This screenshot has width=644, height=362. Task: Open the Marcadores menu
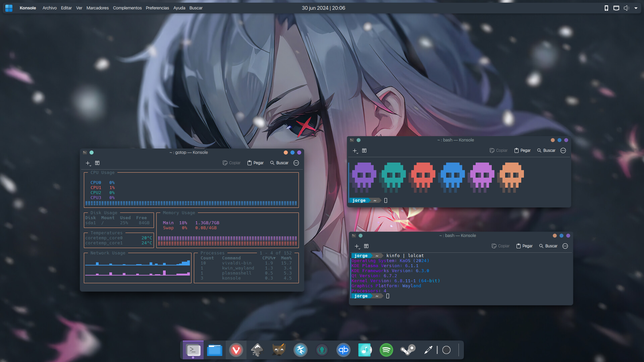click(98, 8)
